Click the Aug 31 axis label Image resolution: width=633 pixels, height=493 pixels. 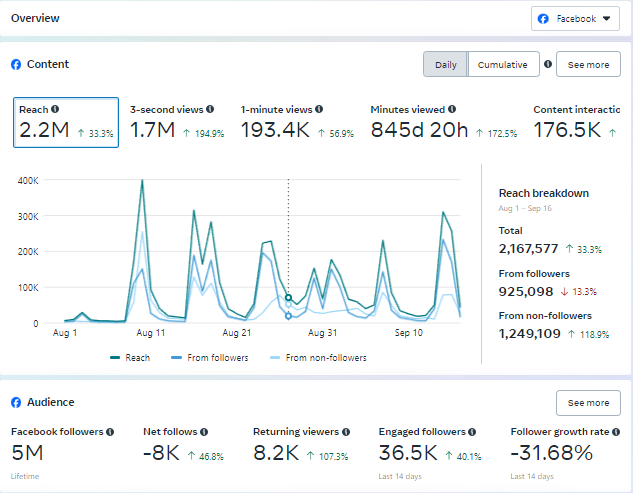pyautogui.click(x=322, y=333)
